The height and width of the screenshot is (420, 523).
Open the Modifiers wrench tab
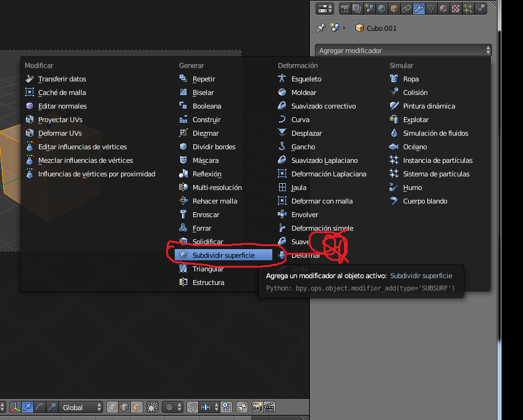point(419,9)
